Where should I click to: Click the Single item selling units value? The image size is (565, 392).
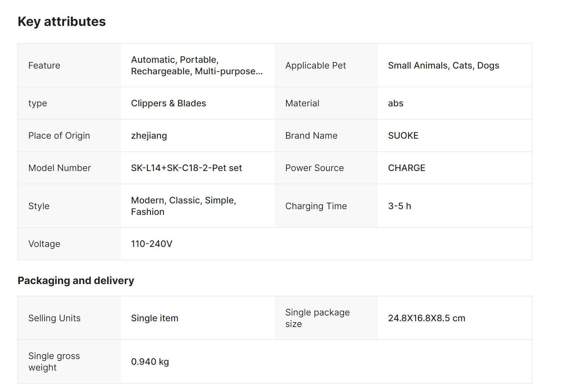click(x=155, y=318)
